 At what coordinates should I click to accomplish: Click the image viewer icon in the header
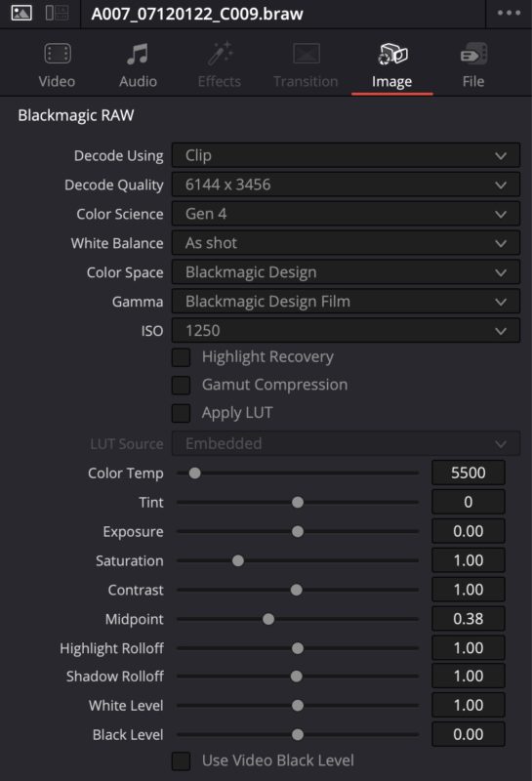click(x=21, y=13)
